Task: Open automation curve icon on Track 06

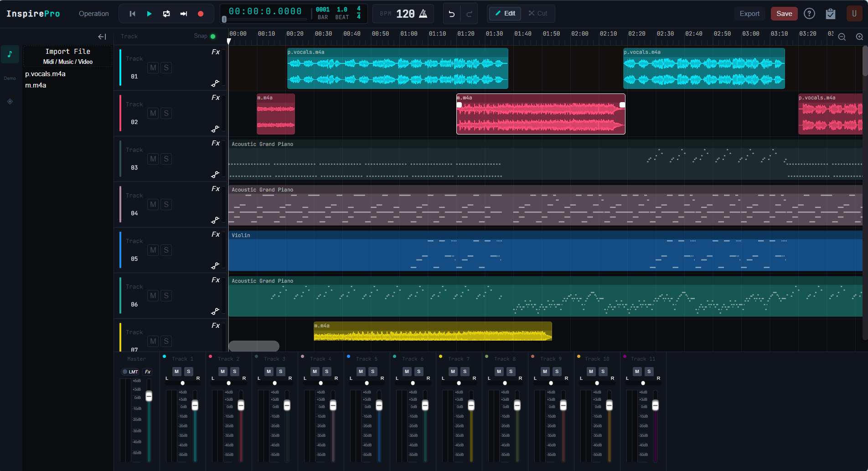Action: click(x=215, y=311)
